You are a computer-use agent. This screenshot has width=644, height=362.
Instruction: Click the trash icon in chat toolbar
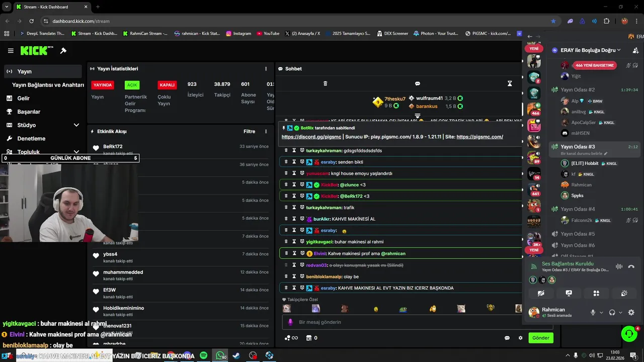[x=325, y=83]
